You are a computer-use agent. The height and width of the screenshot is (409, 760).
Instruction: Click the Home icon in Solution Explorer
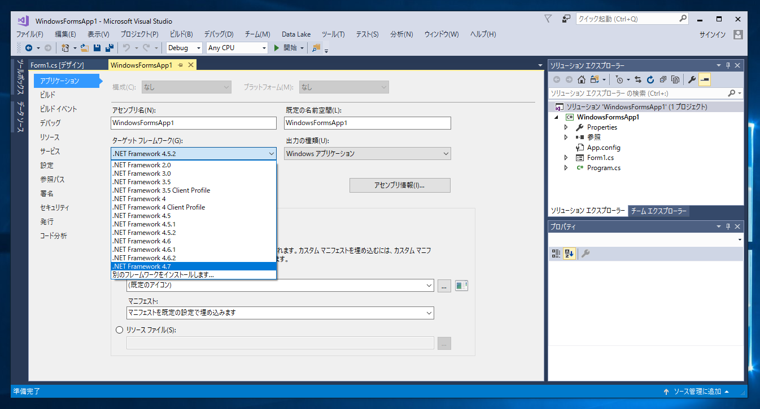[582, 79]
